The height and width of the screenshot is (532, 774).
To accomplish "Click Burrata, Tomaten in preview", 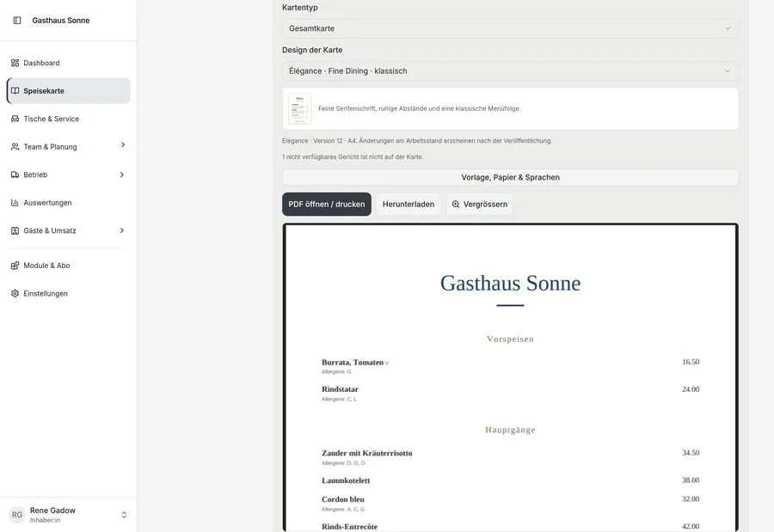I will click(353, 362).
